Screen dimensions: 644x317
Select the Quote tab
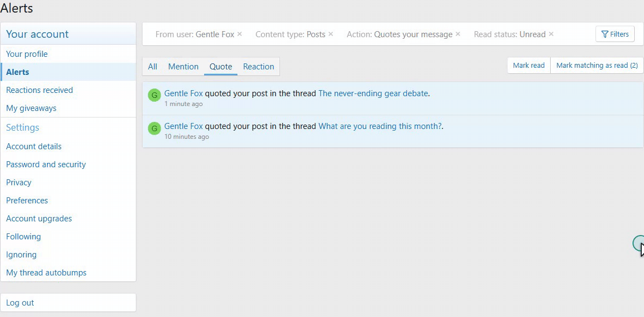(x=220, y=67)
